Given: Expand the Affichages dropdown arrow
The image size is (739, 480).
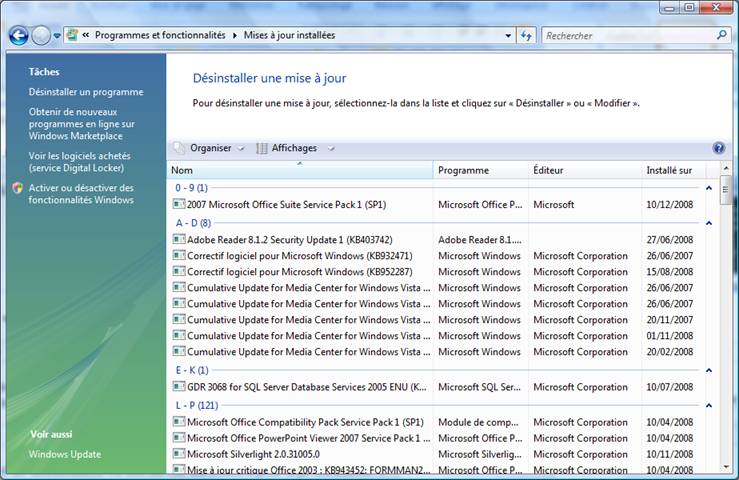Looking at the screenshot, I should [331, 149].
